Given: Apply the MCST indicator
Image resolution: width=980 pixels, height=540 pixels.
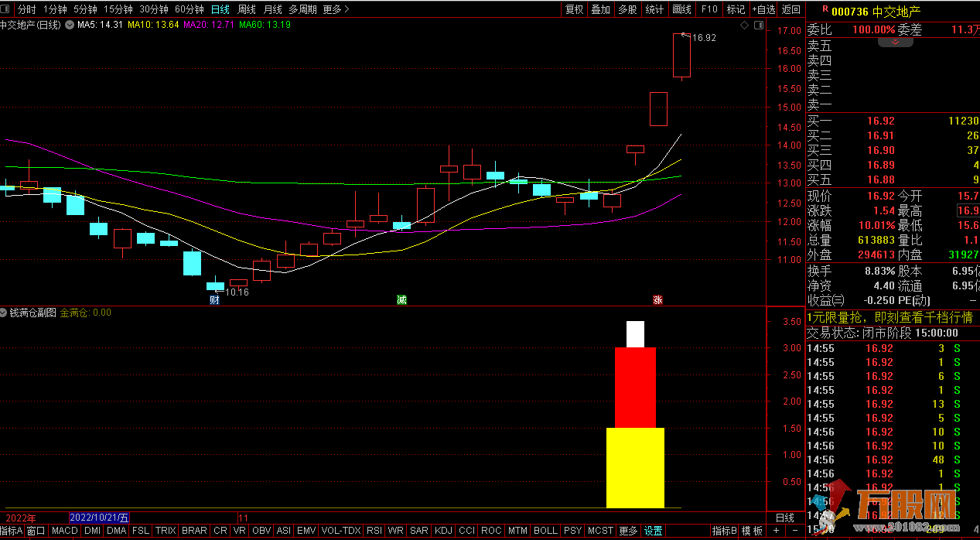Looking at the screenshot, I should 600,531.
